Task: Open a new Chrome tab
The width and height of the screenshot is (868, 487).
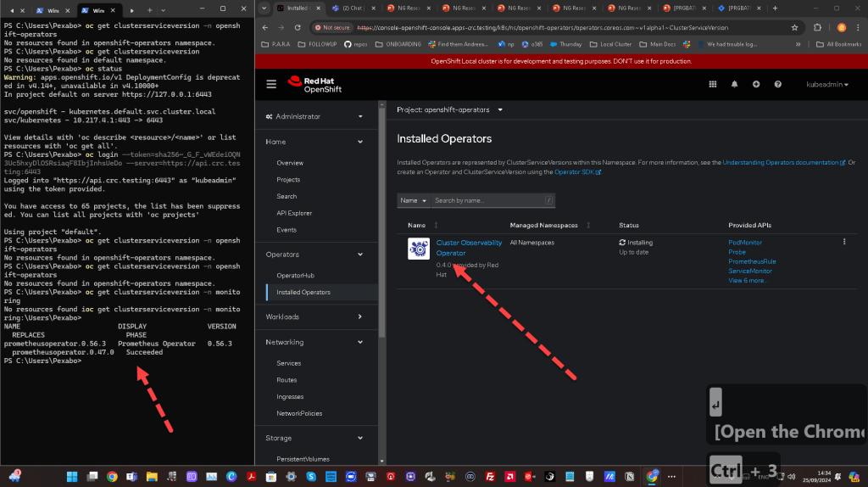Action: coord(775,8)
